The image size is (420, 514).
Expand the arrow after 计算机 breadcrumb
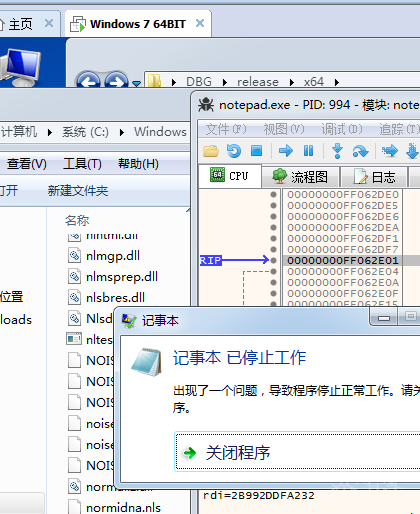50,133
